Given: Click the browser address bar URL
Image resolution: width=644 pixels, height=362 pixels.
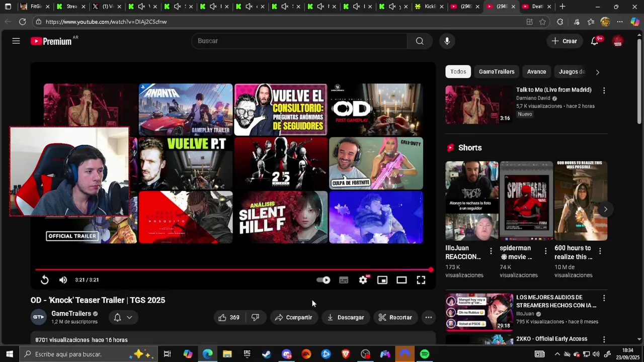Looking at the screenshot, I should pyautogui.click(x=106, y=22).
